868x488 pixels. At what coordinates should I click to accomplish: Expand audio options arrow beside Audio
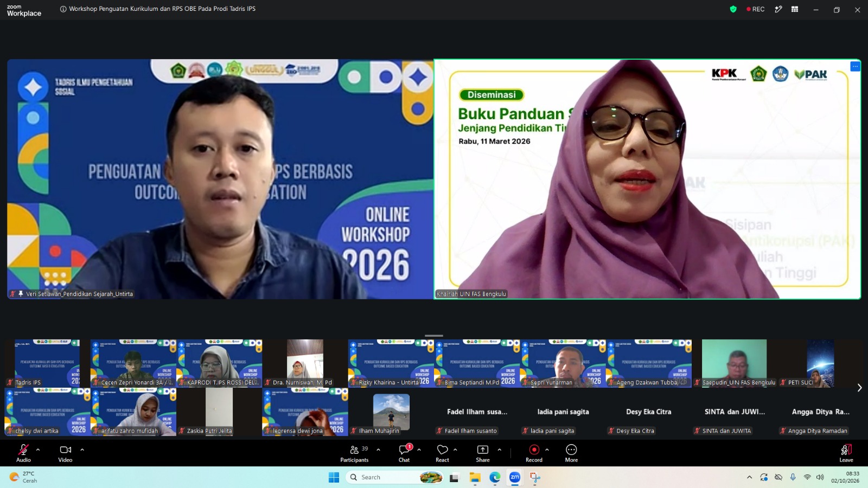[x=38, y=450]
